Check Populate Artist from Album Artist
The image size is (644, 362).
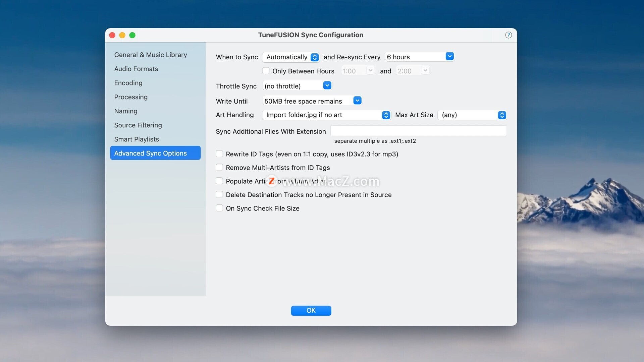pos(219,181)
